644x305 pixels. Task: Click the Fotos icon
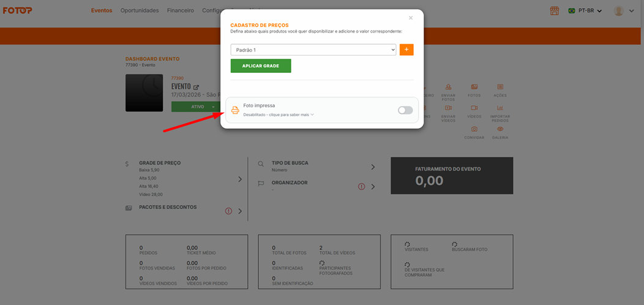[x=474, y=88]
